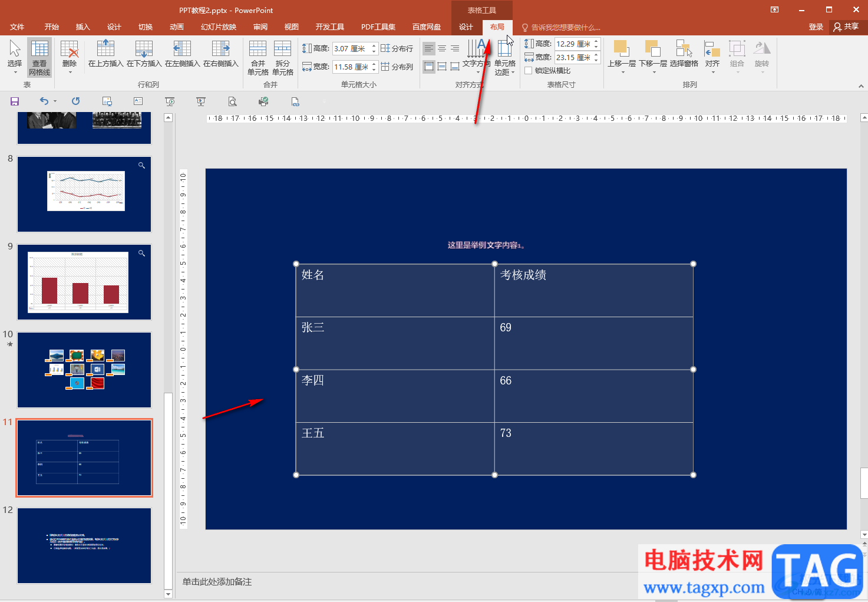Open the 单元格边距 cell margins dropdown
868x602 pixels.
pos(505,58)
